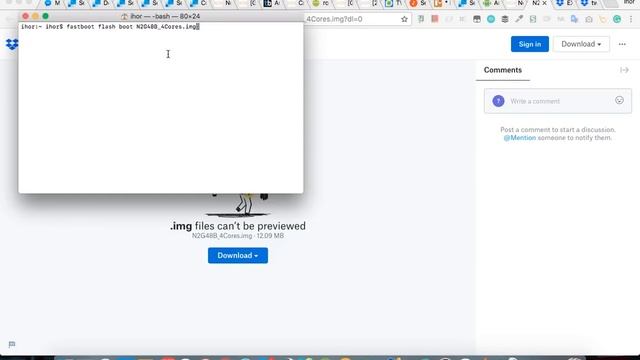
Task: Open the emoji picker in comment box
Action: point(619,100)
